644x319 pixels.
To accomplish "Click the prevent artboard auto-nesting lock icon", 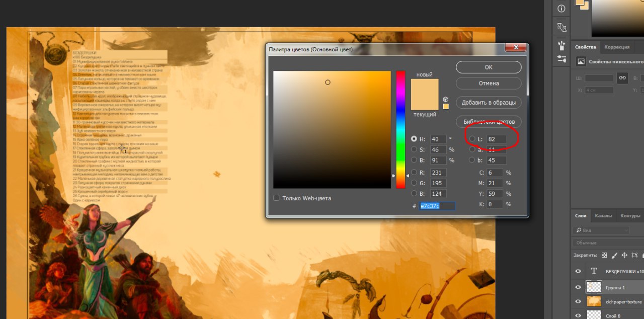I will [635, 255].
